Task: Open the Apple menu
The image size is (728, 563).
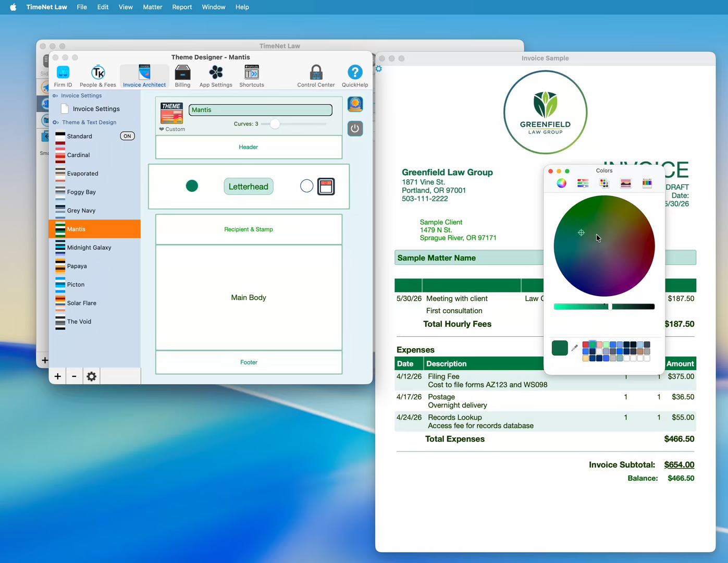Action: tap(13, 7)
